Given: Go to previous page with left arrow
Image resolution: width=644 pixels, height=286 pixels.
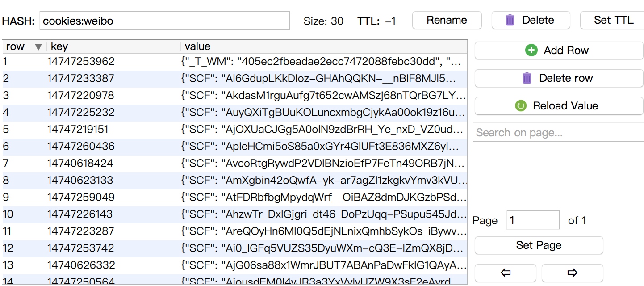Looking at the screenshot, I should 506,273.
